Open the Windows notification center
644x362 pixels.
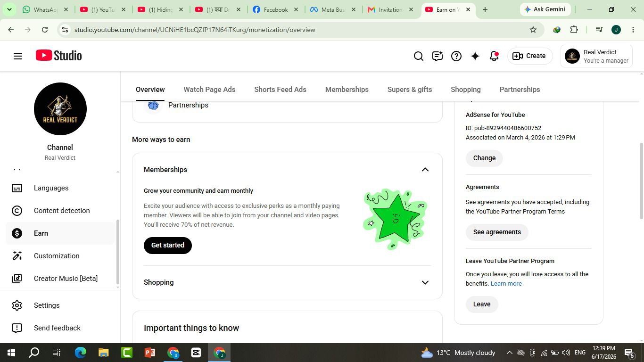pos(629,353)
